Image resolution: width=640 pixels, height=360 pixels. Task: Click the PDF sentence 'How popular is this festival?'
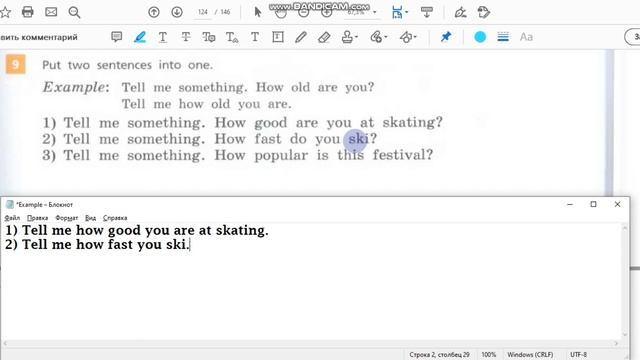[323, 155]
